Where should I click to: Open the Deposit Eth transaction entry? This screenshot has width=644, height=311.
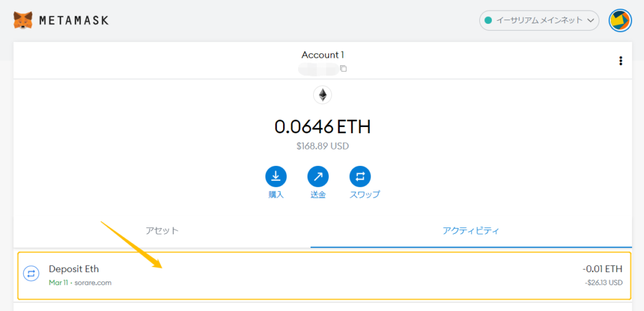(324, 276)
